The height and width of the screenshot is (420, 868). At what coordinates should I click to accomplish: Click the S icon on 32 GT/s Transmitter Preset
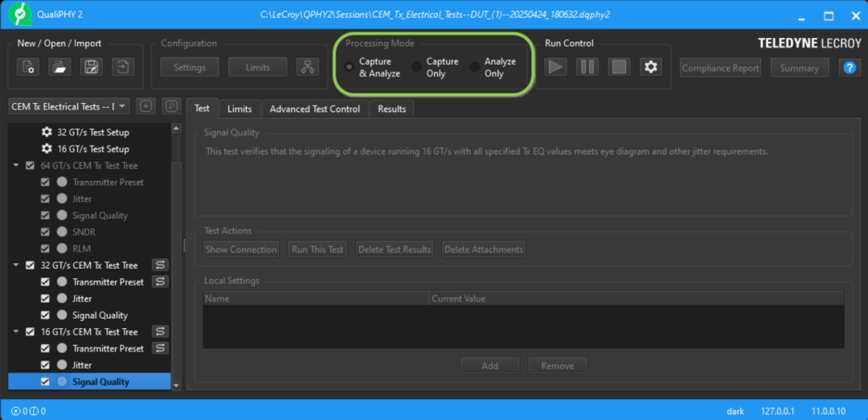point(160,282)
